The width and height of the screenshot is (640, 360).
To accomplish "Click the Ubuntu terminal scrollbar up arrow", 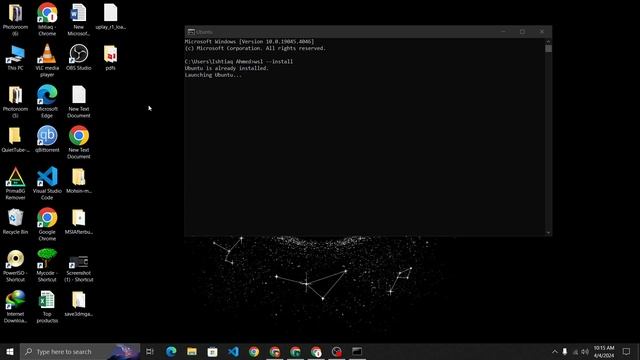I will 548,41.
